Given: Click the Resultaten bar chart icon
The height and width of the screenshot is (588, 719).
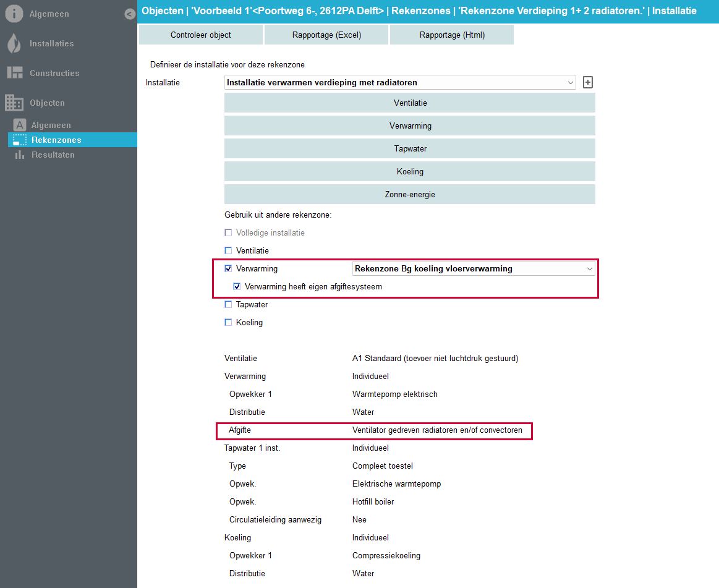Looking at the screenshot, I should pyautogui.click(x=20, y=155).
